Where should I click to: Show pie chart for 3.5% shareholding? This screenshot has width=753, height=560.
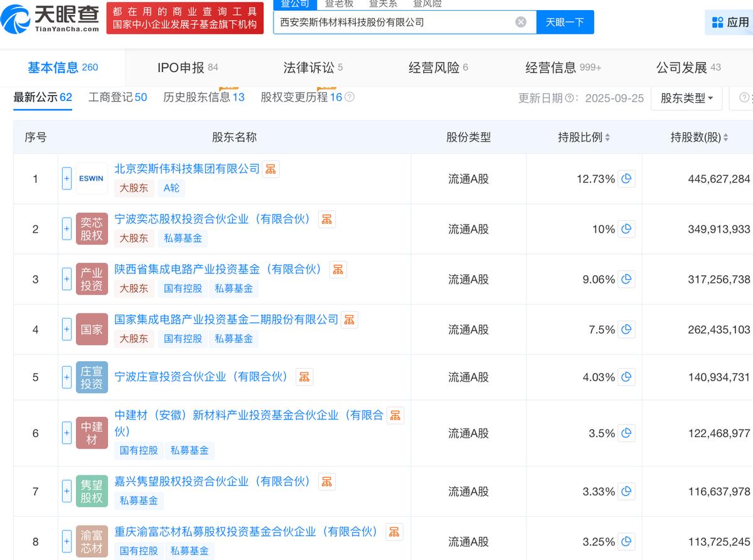click(x=626, y=433)
